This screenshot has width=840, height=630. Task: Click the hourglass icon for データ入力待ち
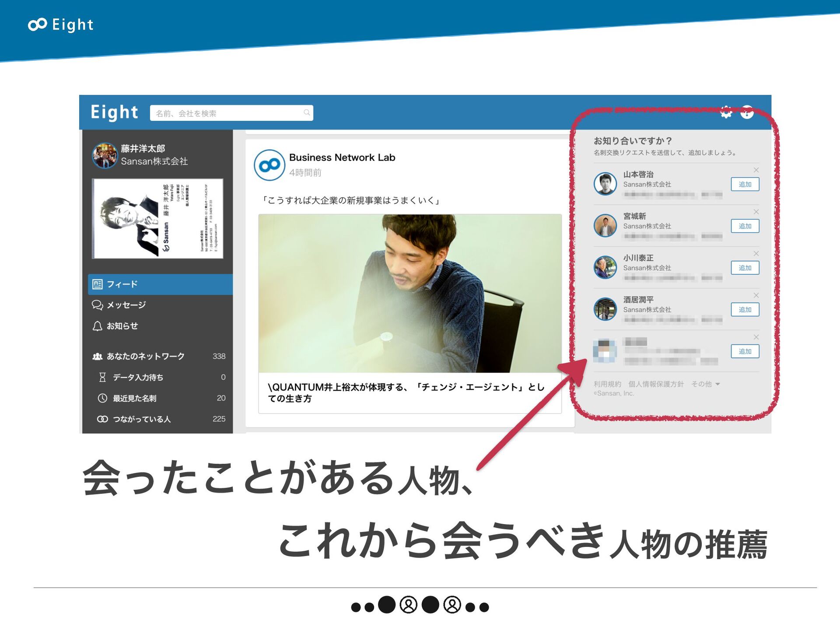click(102, 377)
